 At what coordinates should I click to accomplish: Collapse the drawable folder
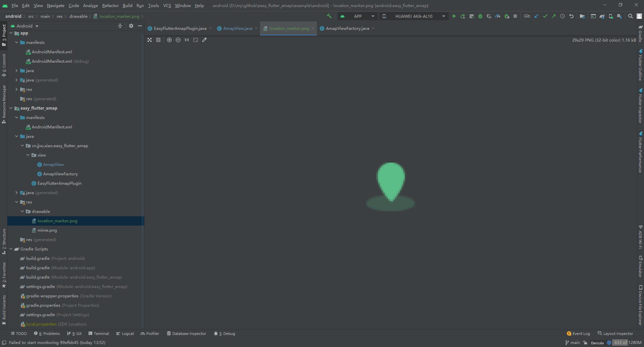point(22,212)
